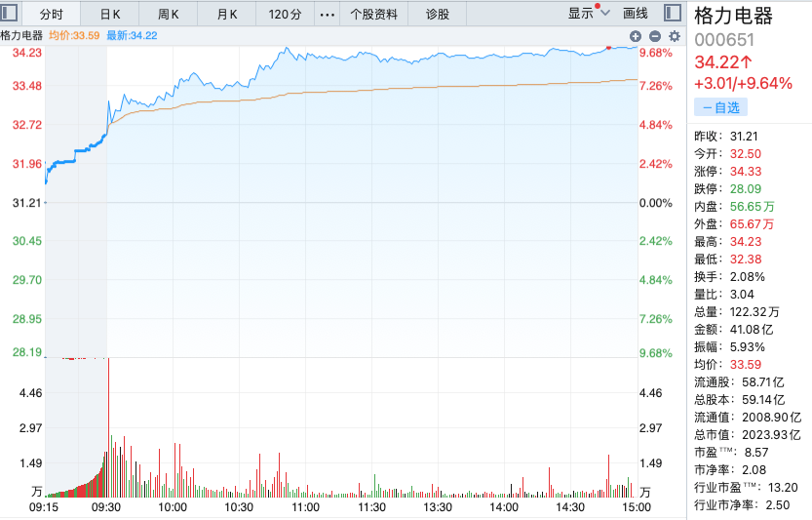812x520 pixels.
Task: Select the 涨停 value 34.33
Action: pos(746,172)
